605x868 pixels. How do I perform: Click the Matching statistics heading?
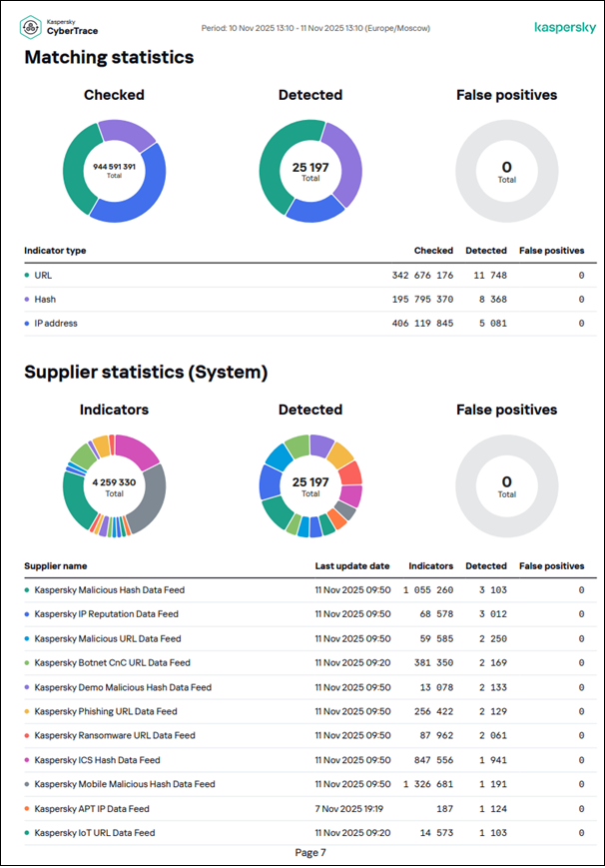(109, 57)
